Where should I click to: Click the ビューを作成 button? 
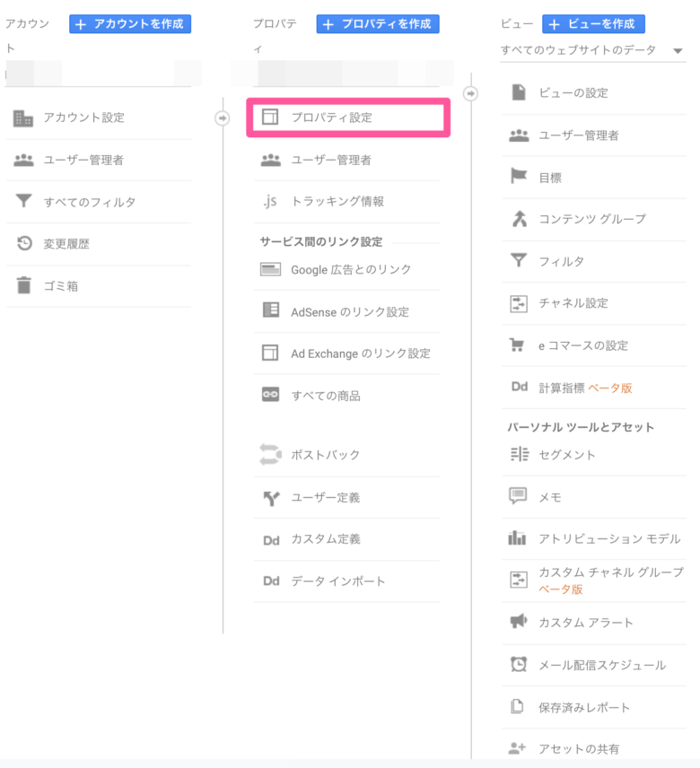(593, 24)
